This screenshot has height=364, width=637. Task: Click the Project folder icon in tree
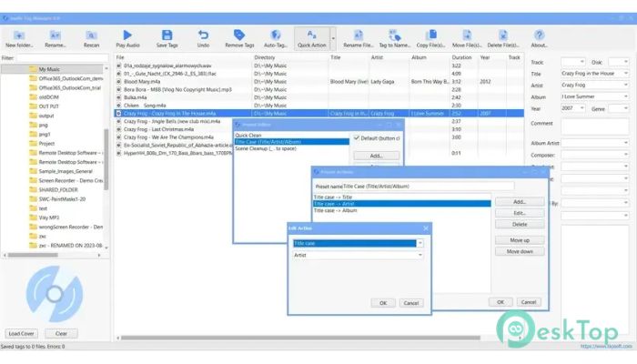[x=34, y=144]
